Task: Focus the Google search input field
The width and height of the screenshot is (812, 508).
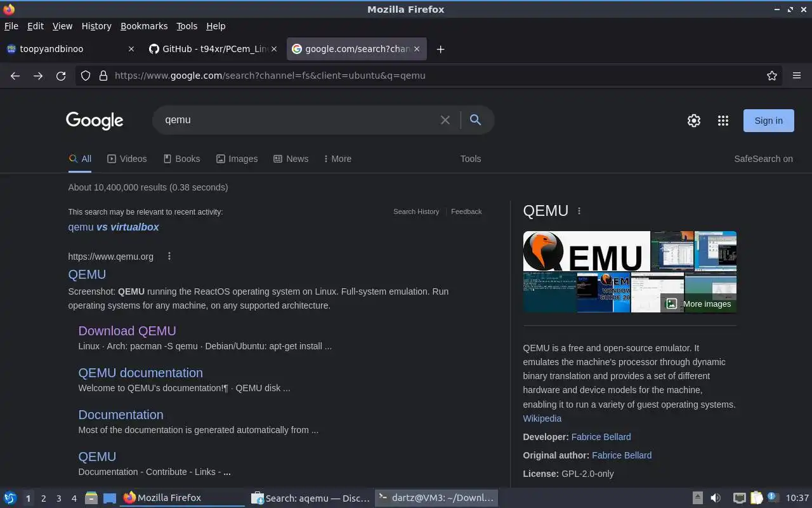Action: pos(298,120)
